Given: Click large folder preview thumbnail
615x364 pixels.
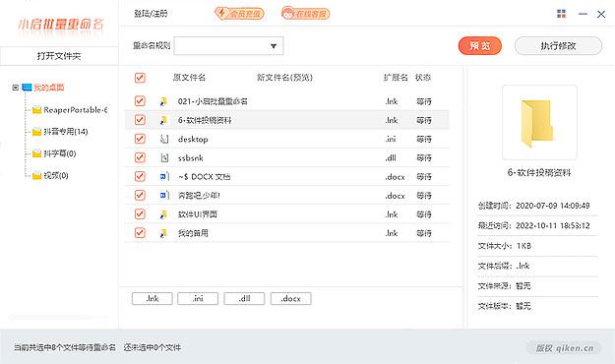Looking at the screenshot, I should [x=539, y=122].
